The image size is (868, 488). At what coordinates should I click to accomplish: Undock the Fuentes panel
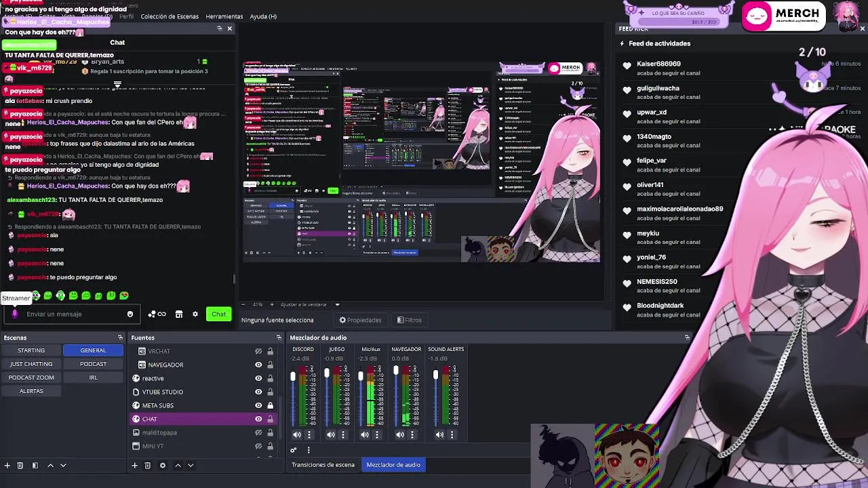coord(279,338)
